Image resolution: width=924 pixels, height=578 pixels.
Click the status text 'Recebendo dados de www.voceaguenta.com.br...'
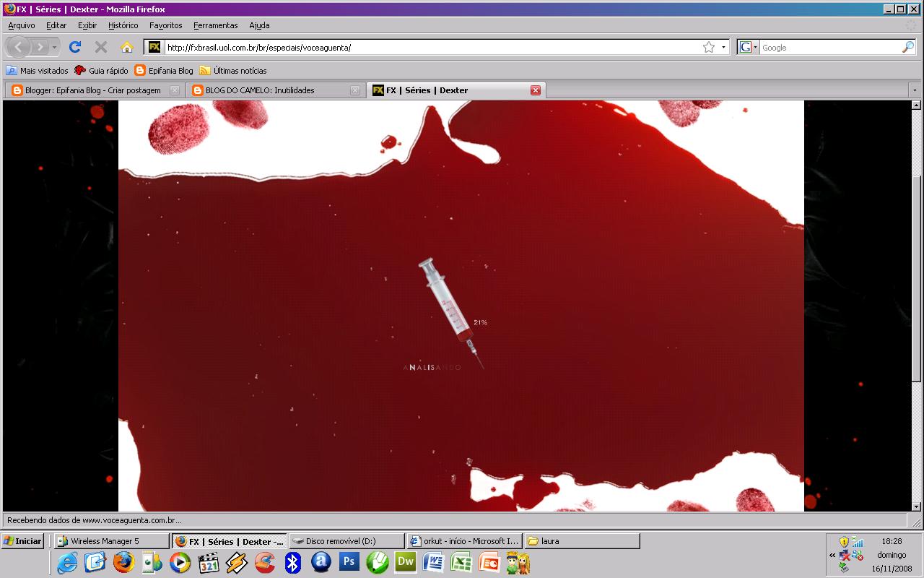(94, 520)
